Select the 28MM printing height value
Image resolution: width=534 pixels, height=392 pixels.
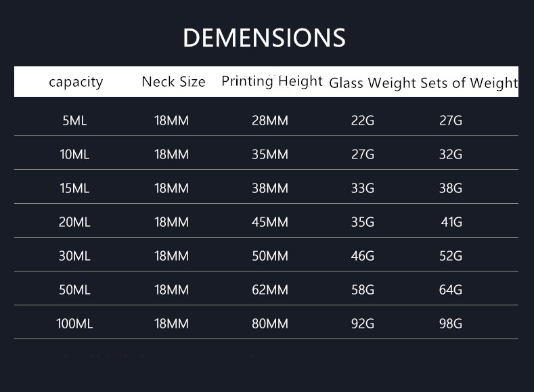[x=270, y=121]
